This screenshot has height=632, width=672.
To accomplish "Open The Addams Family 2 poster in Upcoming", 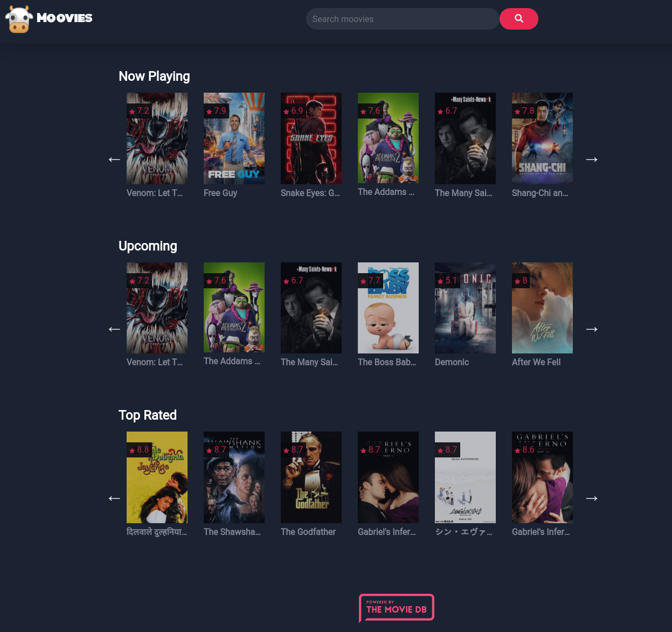I will click(x=234, y=307).
